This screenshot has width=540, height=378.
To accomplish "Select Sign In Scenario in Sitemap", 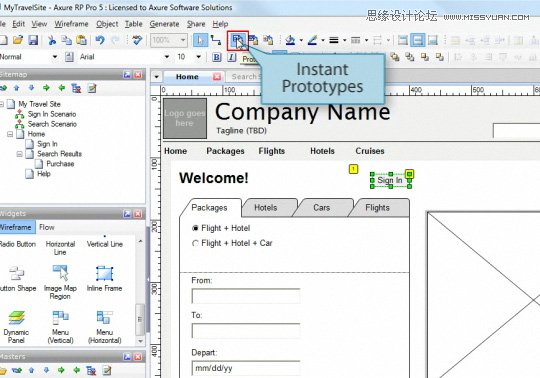I will 52,114.
